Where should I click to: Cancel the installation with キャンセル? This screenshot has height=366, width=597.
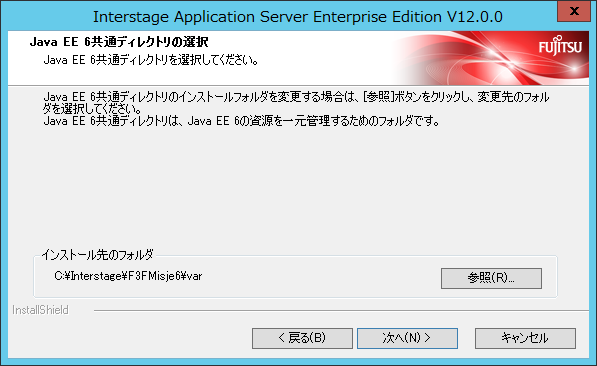pyautogui.click(x=525, y=338)
